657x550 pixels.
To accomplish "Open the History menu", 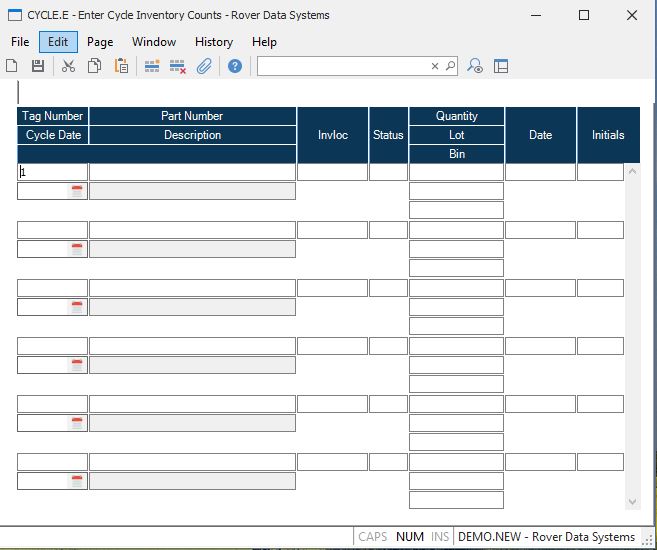I will [213, 42].
